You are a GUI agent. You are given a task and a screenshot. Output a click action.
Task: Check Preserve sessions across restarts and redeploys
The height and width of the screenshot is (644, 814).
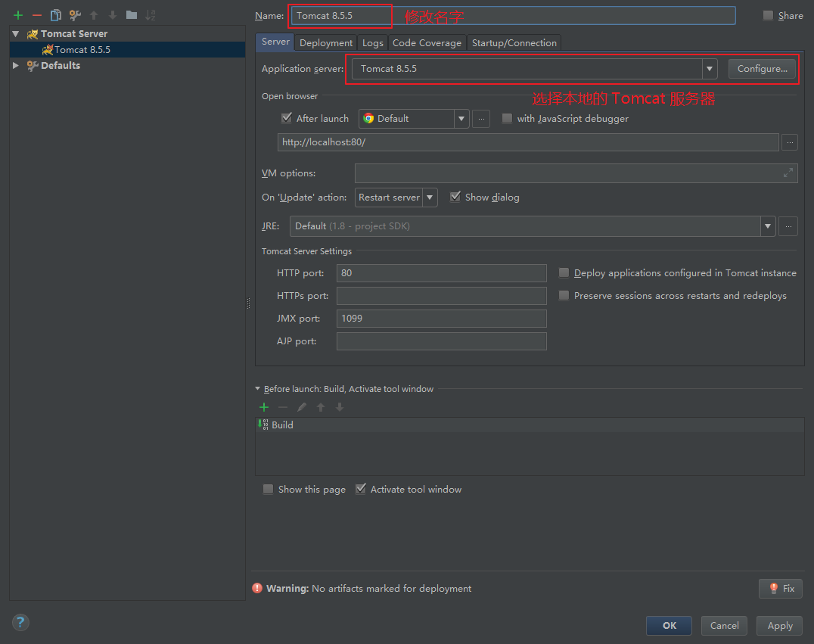(564, 296)
